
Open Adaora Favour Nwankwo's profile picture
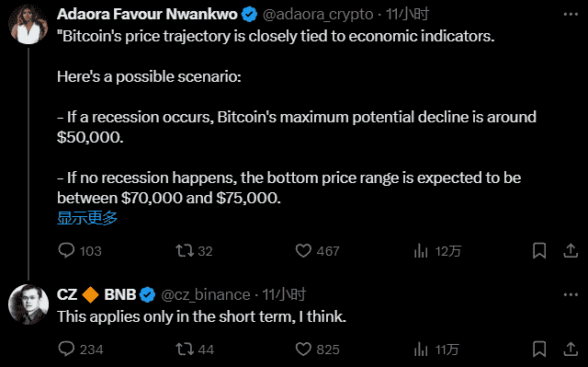[x=28, y=25]
